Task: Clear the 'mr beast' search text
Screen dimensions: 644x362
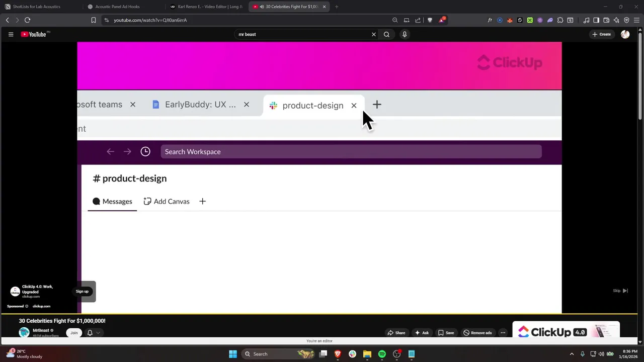Action: point(373,34)
